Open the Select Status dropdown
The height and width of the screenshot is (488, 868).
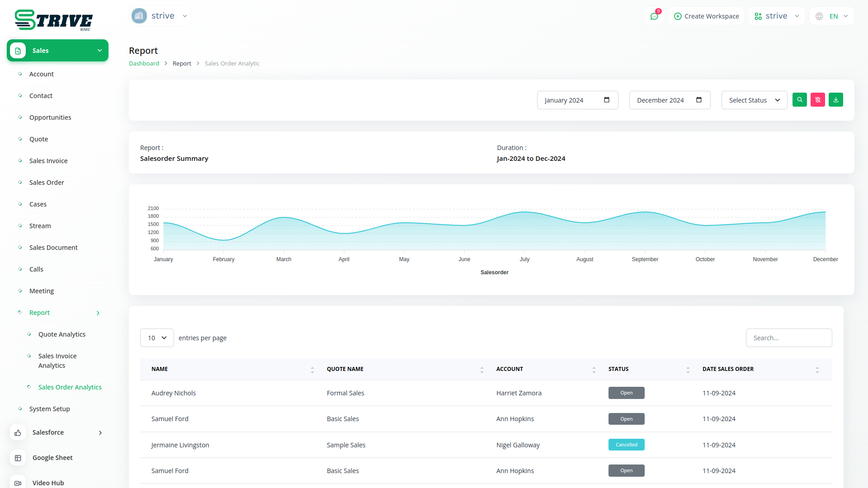click(754, 100)
